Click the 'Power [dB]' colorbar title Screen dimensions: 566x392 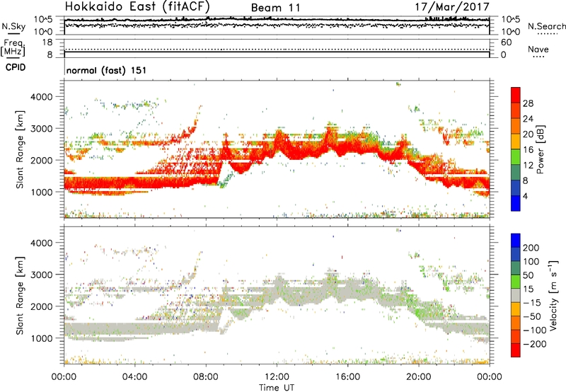coord(540,149)
